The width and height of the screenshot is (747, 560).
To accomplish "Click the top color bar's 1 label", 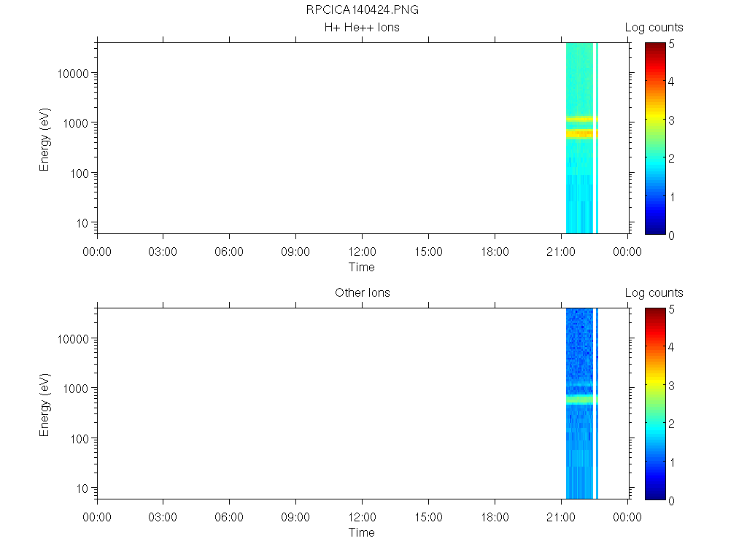I will coord(672,197).
